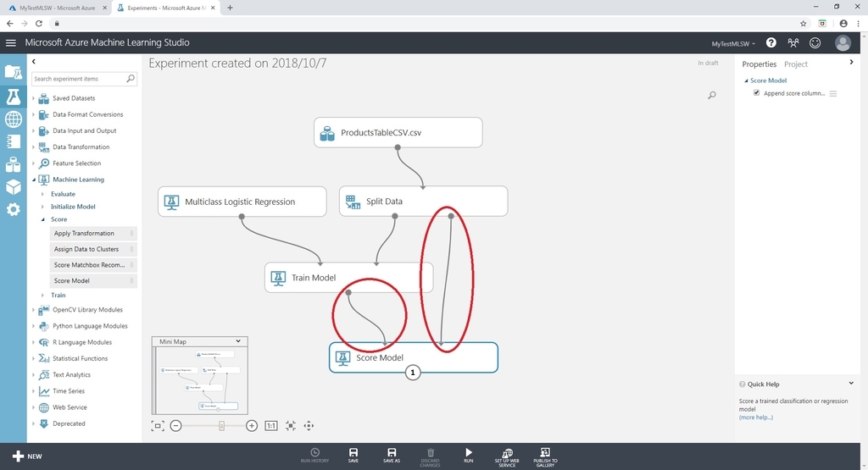
Task: Click the zoom in plus button
Action: (x=251, y=426)
